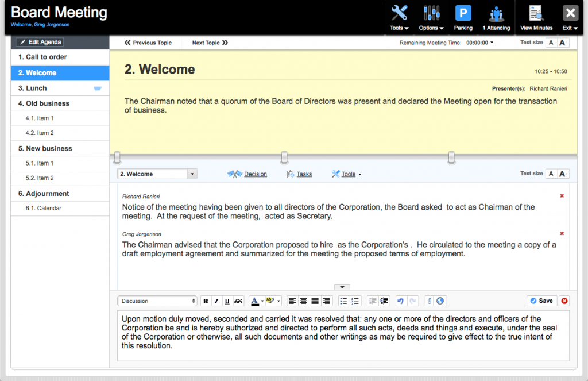Click the right panel divider handle

point(451,157)
